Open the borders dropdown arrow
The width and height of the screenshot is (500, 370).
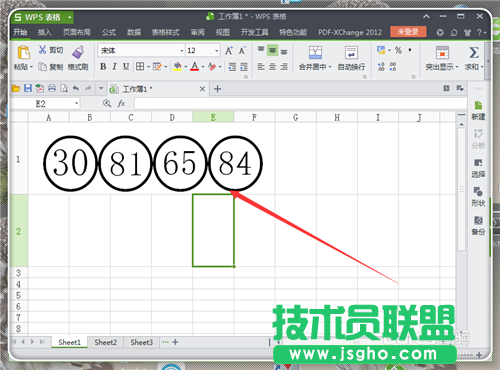(148, 67)
